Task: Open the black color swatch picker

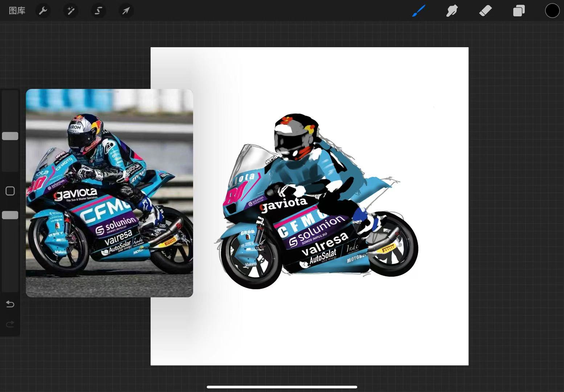Action: 552,11
